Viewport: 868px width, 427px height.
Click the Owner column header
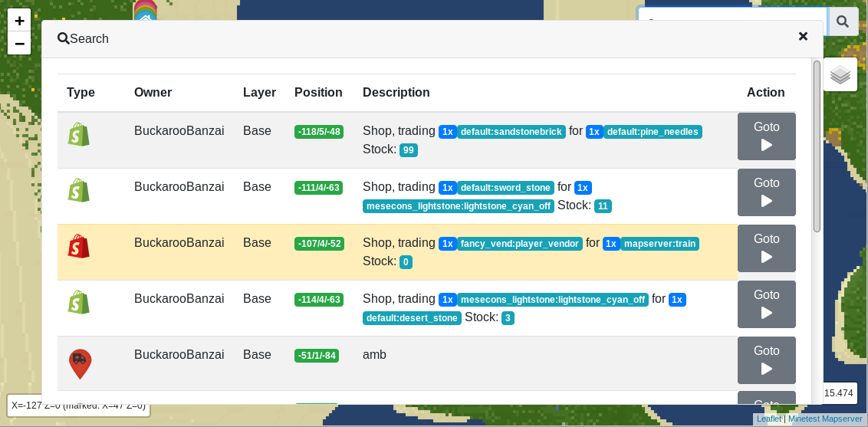coord(153,92)
